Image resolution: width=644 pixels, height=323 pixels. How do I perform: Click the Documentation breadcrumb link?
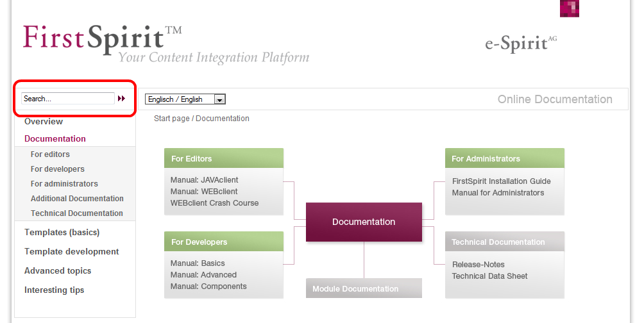[223, 119]
